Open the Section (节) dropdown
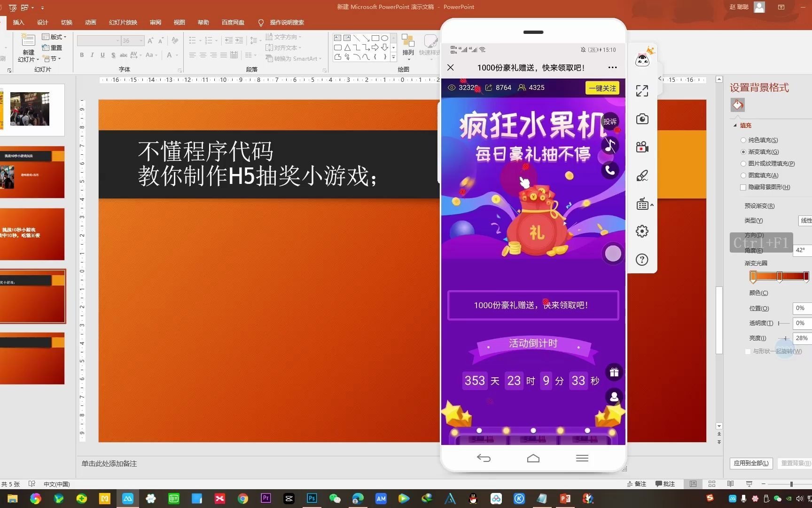The image size is (812, 508). (x=52, y=59)
